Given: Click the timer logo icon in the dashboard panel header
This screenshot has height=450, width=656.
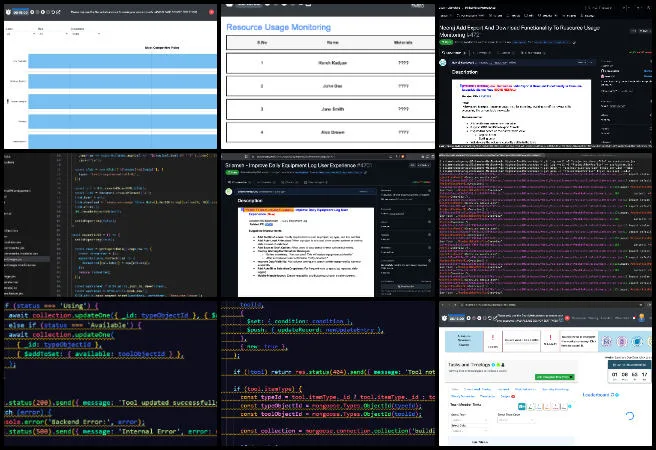Looking at the screenshot, I should click(444, 318).
